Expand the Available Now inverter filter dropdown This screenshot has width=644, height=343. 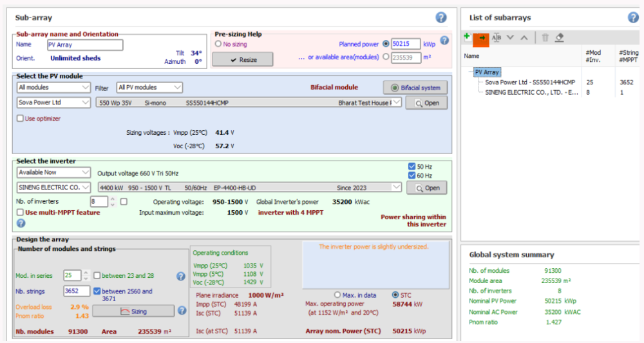(53, 173)
